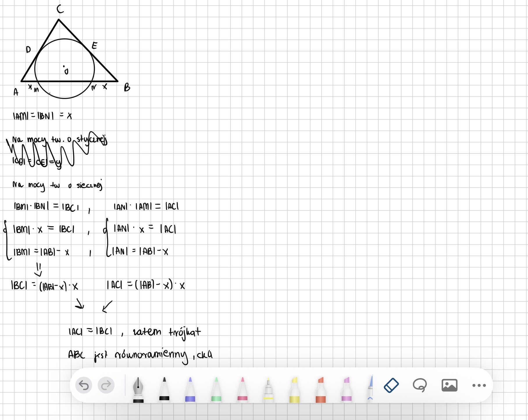528x420 pixels.
Task: Click vertex label C above the triangle
Action: (x=60, y=9)
